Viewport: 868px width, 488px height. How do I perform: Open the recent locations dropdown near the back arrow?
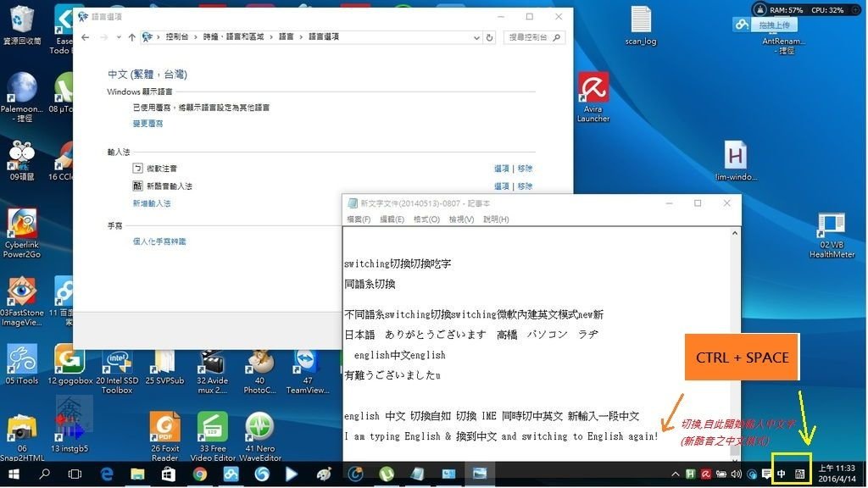119,37
